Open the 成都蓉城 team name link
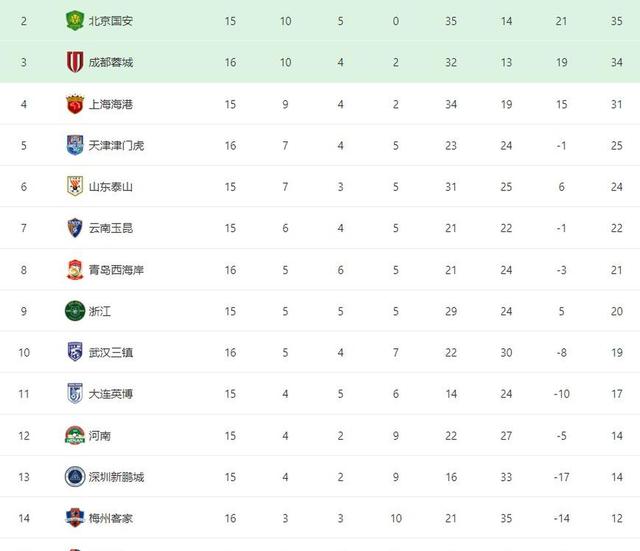The image size is (640, 551). [x=110, y=62]
